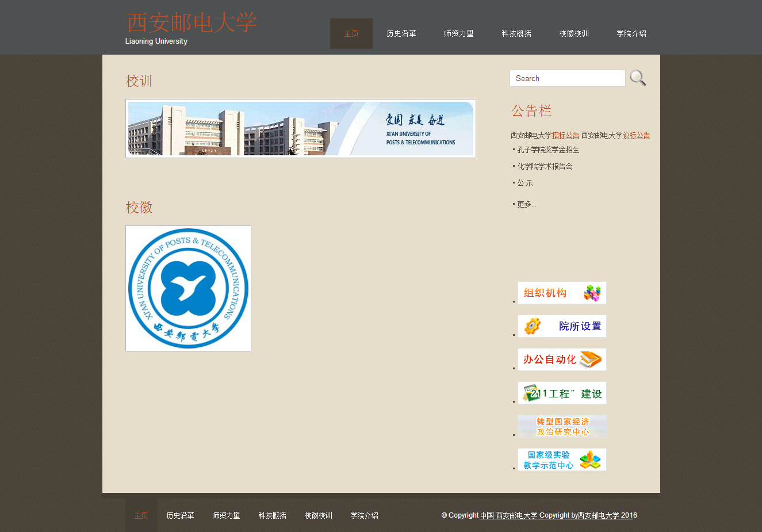Screen dimensions: 762x532
Task: Open 学院介绍 in the top navigation
Action: (x=631, y=34)
